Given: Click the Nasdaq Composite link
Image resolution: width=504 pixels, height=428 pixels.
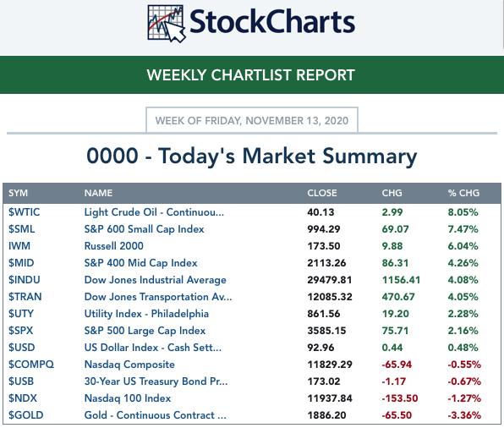Looking at the screenshot, I should (x=129, y=365).
